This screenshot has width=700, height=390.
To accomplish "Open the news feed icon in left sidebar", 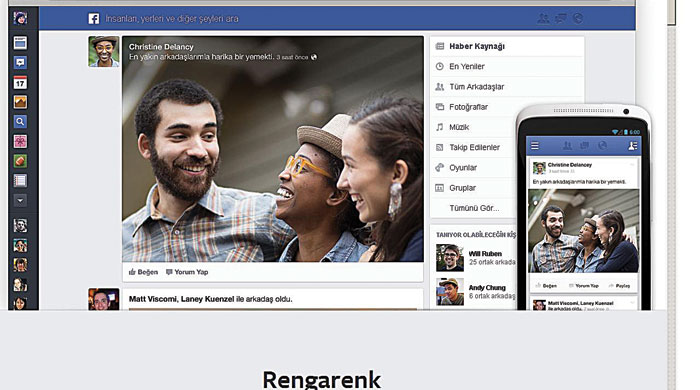I will [x=20, y=43].
